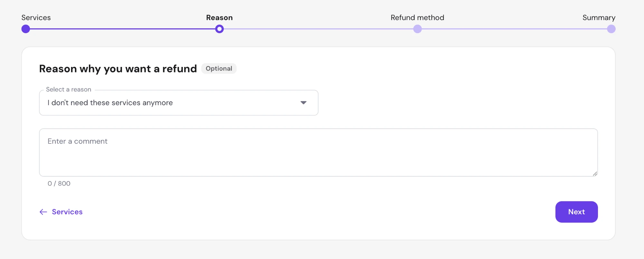The width and height of the screenshot is (644, 259).
Task: Click the Optional badge
Action: (x=219, y=69)
